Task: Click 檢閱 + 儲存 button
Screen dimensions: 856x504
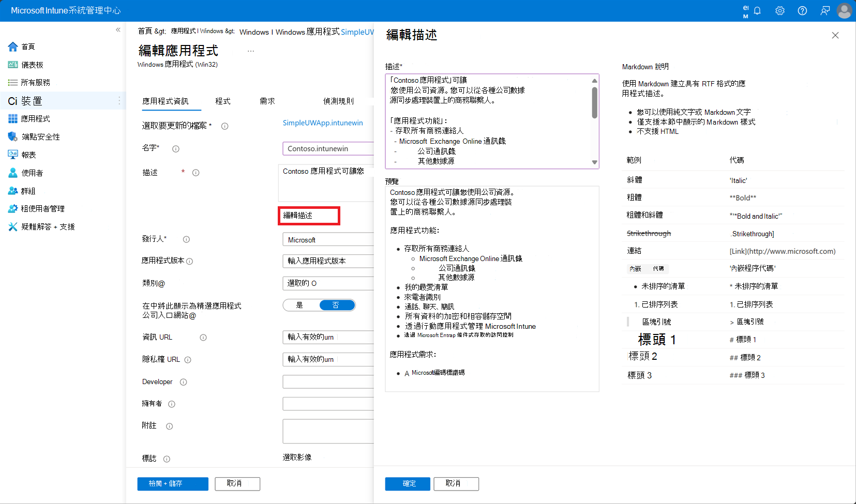Action: 173,484
